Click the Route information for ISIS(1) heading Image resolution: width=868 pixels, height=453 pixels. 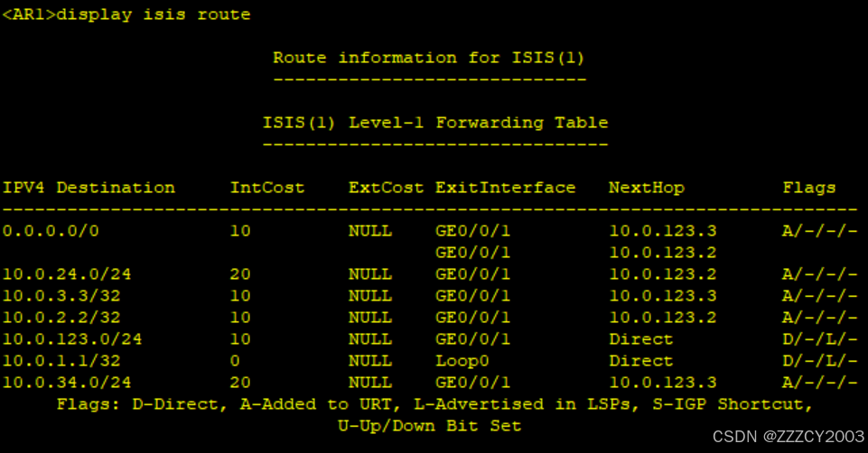coord(429,58)
